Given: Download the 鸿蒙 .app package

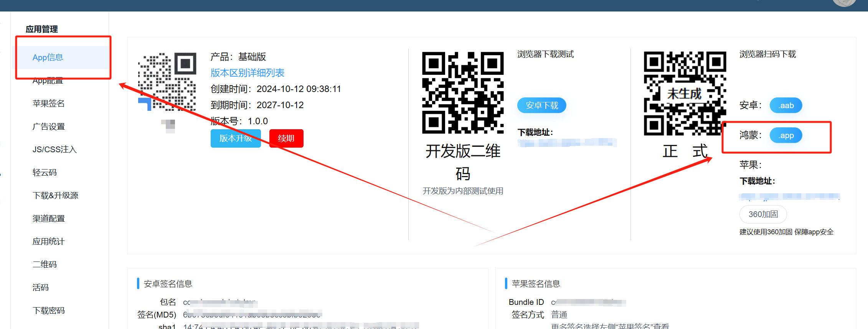Looking at the screenshot, I should (x=785, y=135).
